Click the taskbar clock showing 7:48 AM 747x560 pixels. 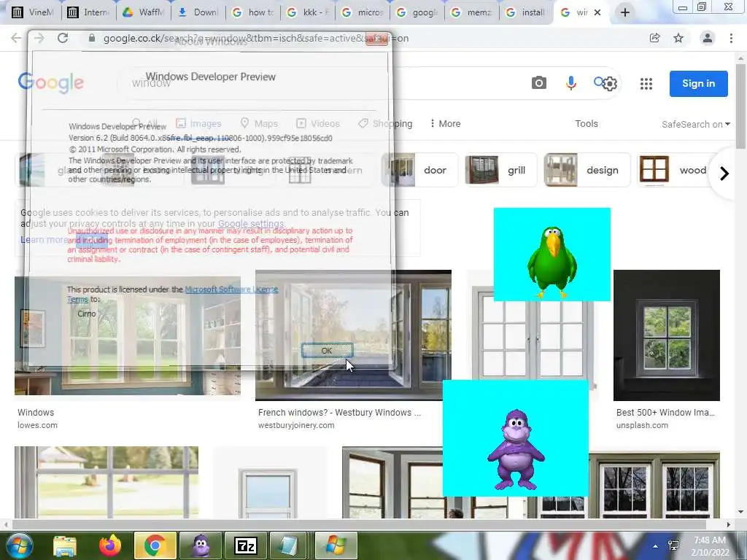coord(710,545)
